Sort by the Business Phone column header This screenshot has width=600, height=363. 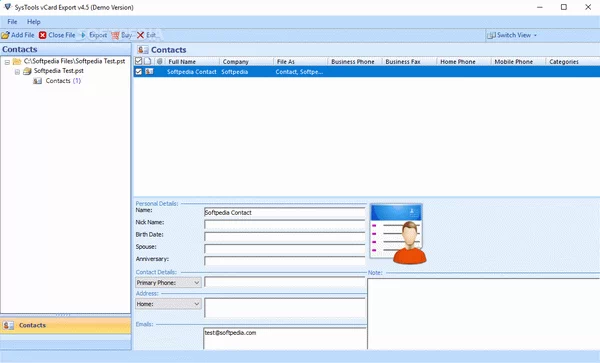tap(355, 62)
